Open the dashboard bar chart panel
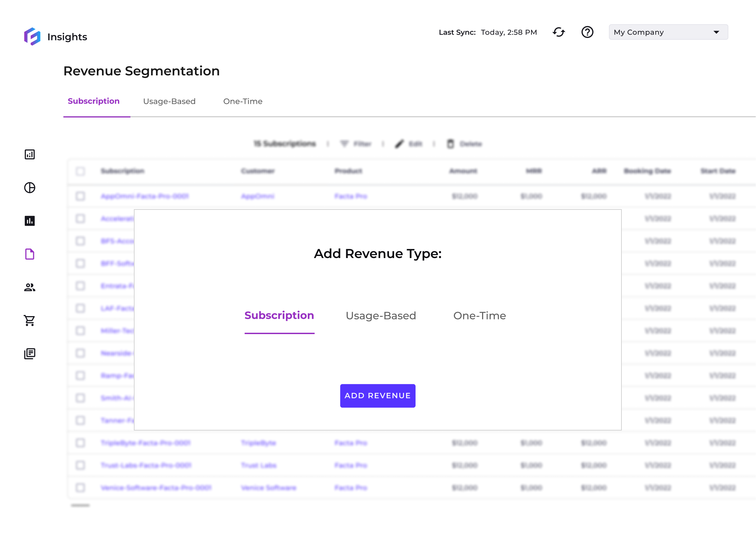This screenshot has width=756, height=548. (30, 154)
